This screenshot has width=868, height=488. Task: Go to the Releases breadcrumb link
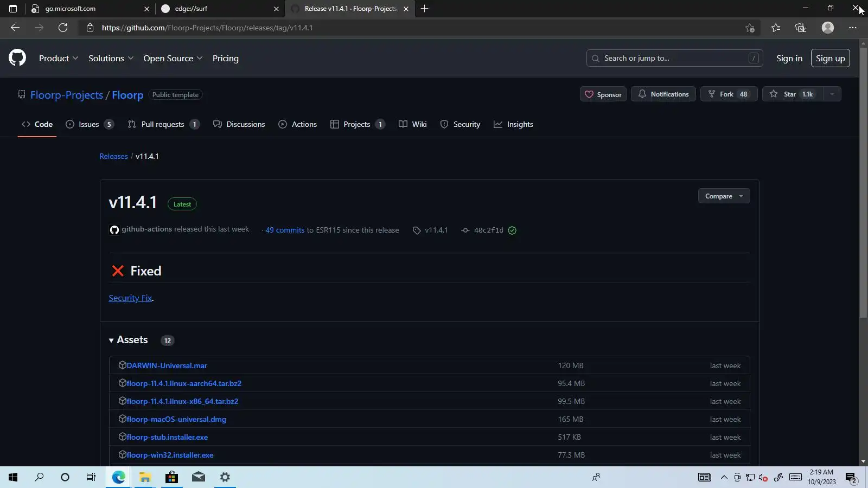[113, 156]
